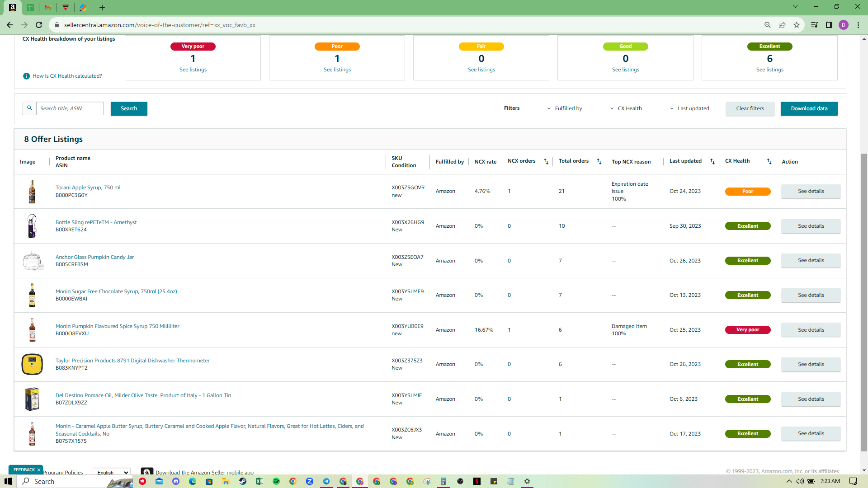Click Taylor thermometer product thumbnail
868x488 pixels.
tap(32, 364)
